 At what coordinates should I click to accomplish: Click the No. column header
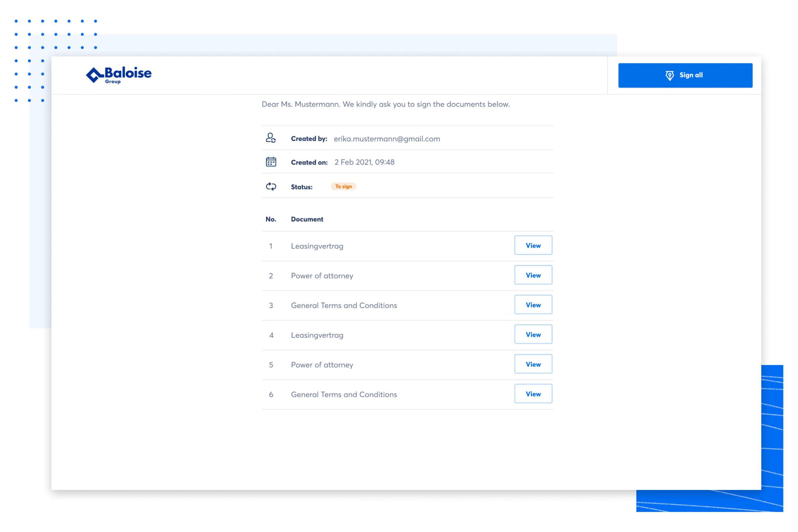coord(271,219)
